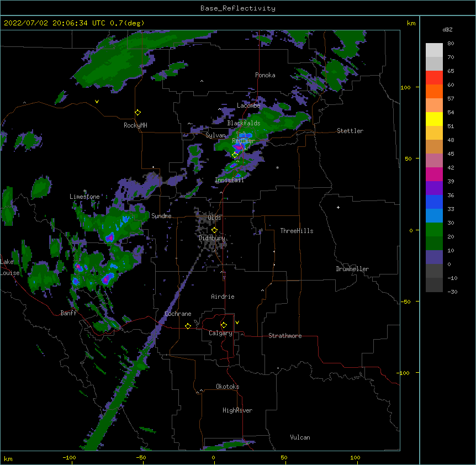Select the purple 36-39 dBZ legend swatch

coord(434,188)
